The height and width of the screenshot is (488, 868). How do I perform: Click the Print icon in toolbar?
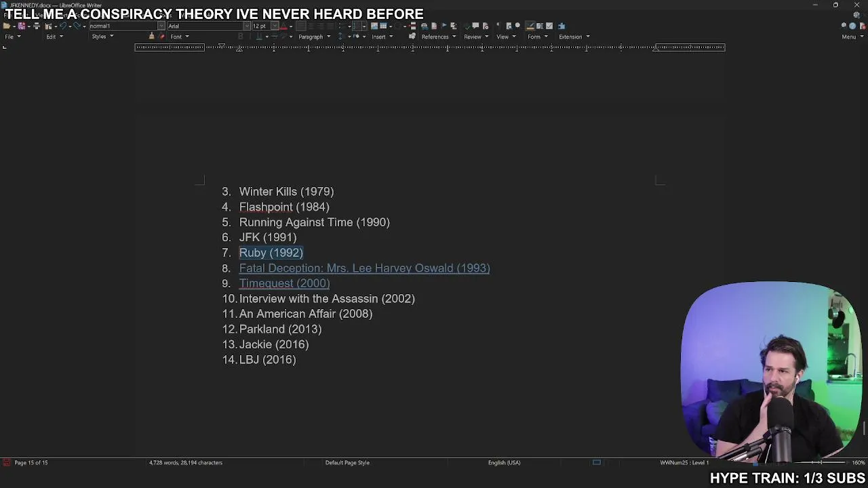pyautogui.click(x=37, y=26)
